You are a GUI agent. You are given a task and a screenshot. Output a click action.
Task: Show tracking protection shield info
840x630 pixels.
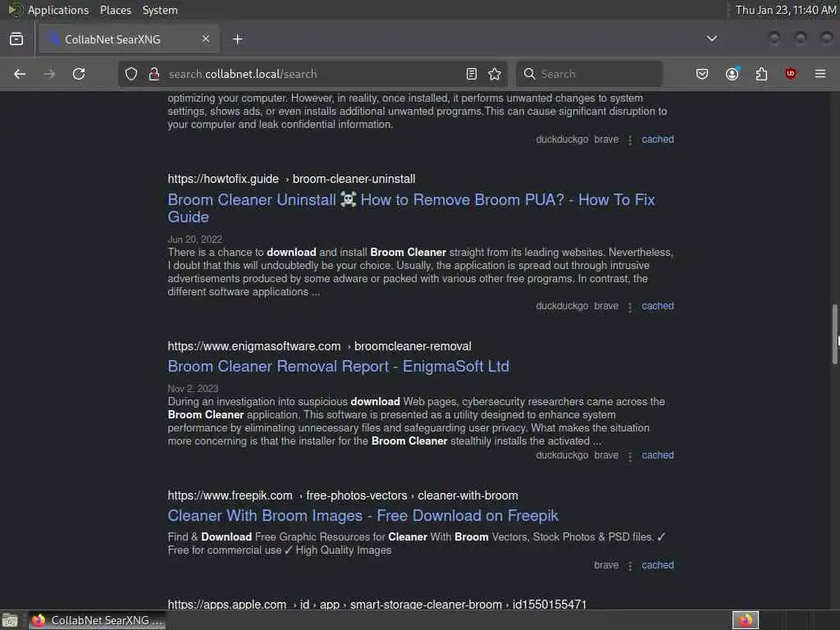click(x=131, y=74)
